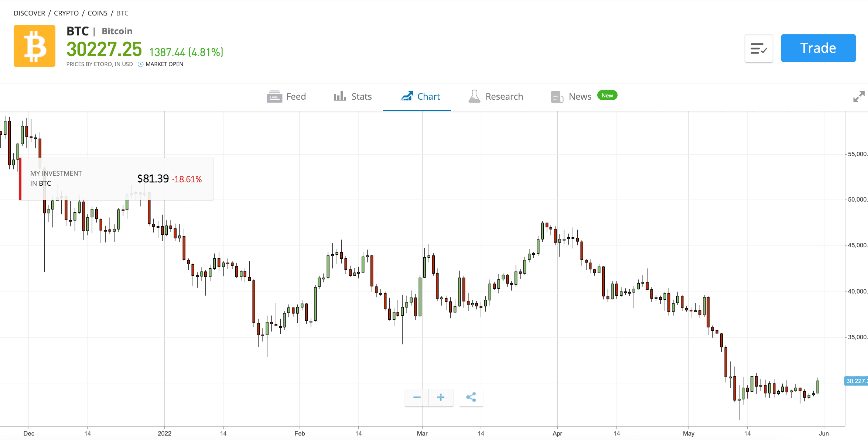Click the 45,000 price axis label
868x440 pixels.
pyautogui.click(x=858, y=245)
